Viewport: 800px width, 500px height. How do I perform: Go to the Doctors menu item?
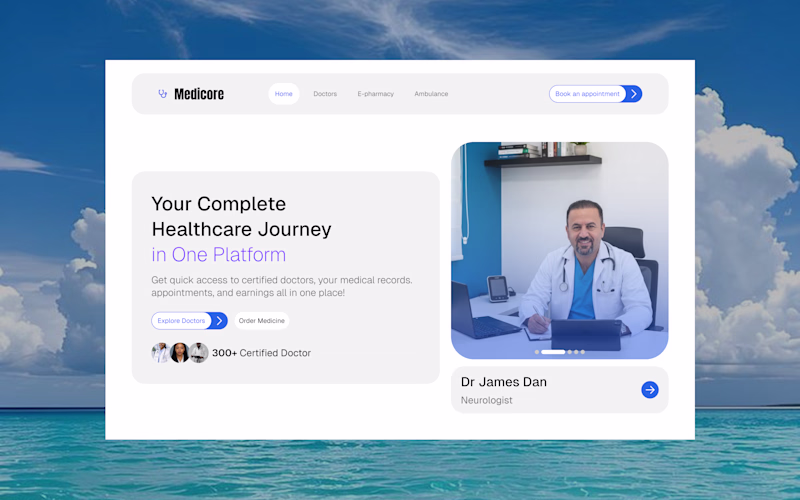325,94
